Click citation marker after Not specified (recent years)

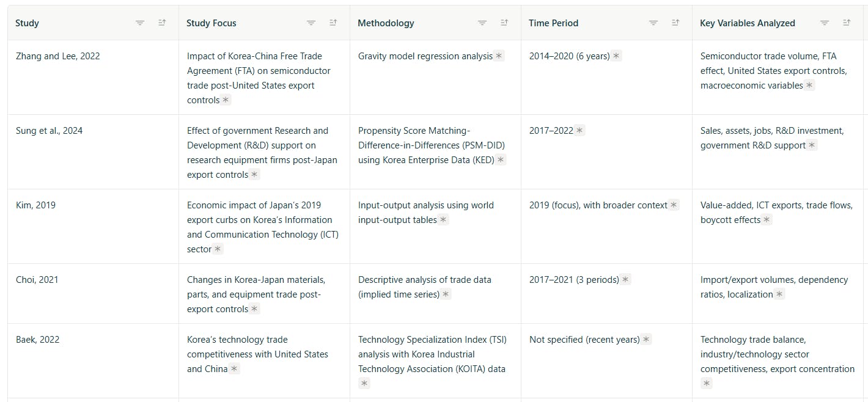click(646, 340)
